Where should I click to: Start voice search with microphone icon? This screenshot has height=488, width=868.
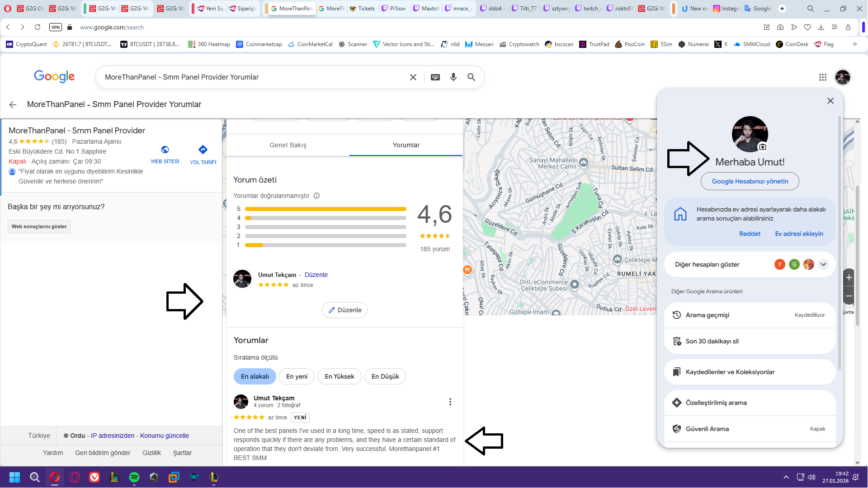coord(453,77)
